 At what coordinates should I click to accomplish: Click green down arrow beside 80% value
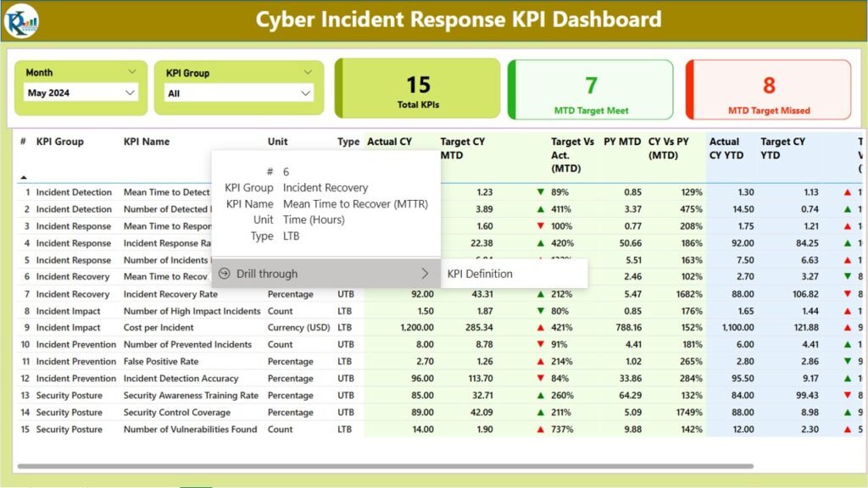(x=541, y=311)
